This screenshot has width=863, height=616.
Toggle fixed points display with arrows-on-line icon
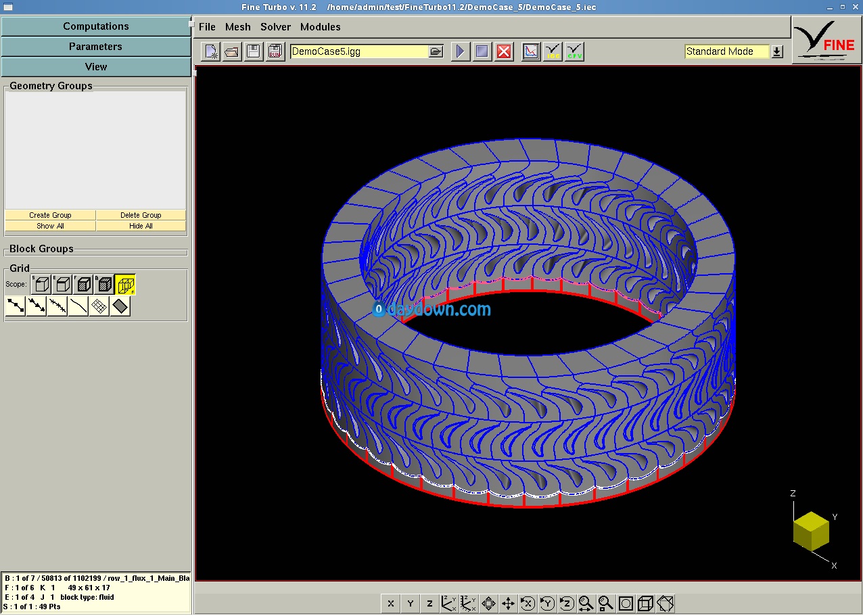click(x=37, y=306)
